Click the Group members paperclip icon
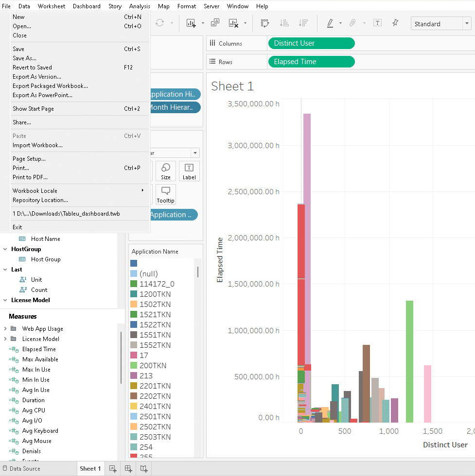475x476 pixels. click(x=352, y=23)
